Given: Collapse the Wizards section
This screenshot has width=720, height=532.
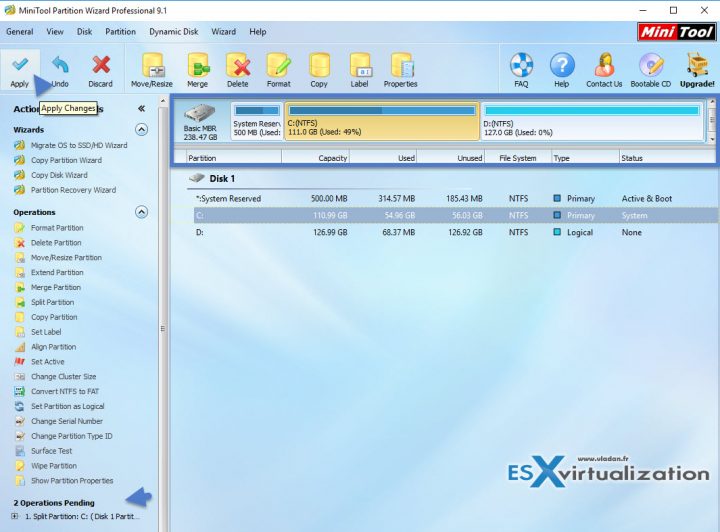Looking at the screenshot, I should 141,130.
